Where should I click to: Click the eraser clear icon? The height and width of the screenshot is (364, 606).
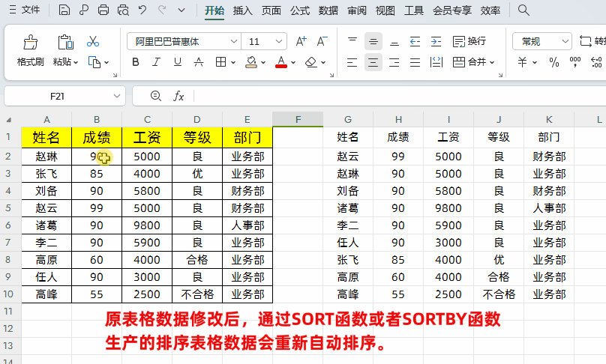[311, 61]
